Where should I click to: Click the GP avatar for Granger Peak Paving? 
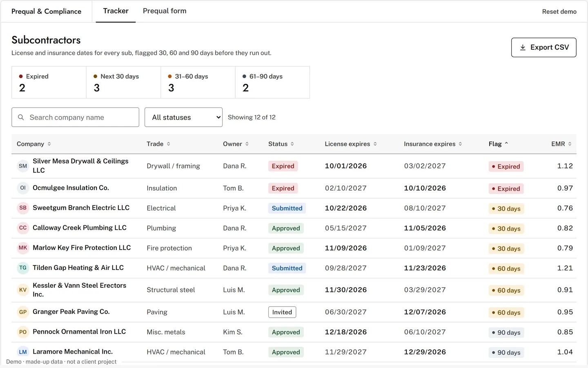(23, 312)
